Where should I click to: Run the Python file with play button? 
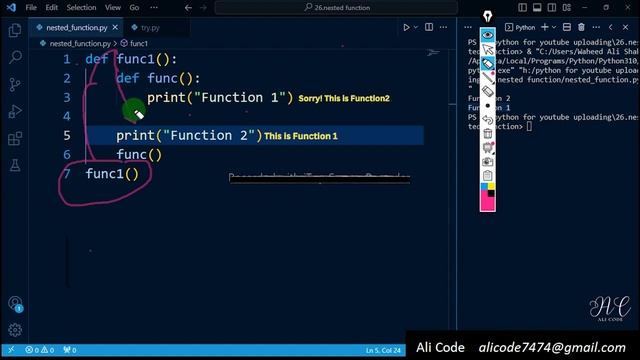point(406,27)
